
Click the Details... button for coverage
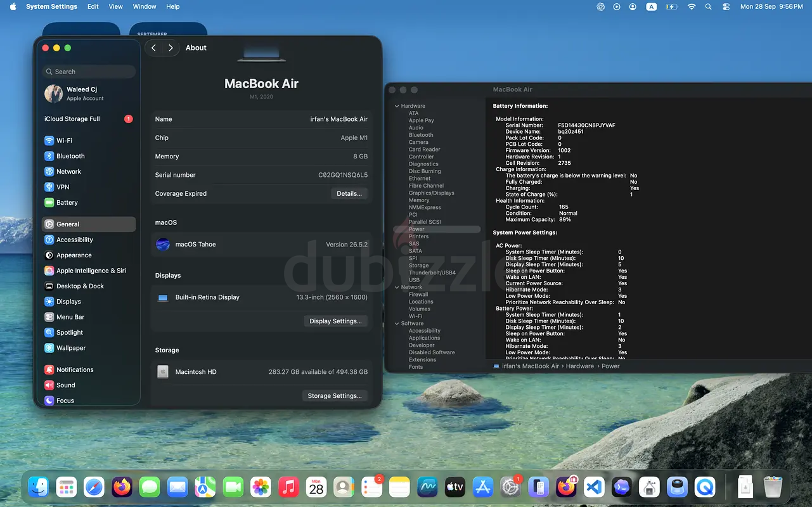pos(349,193)
